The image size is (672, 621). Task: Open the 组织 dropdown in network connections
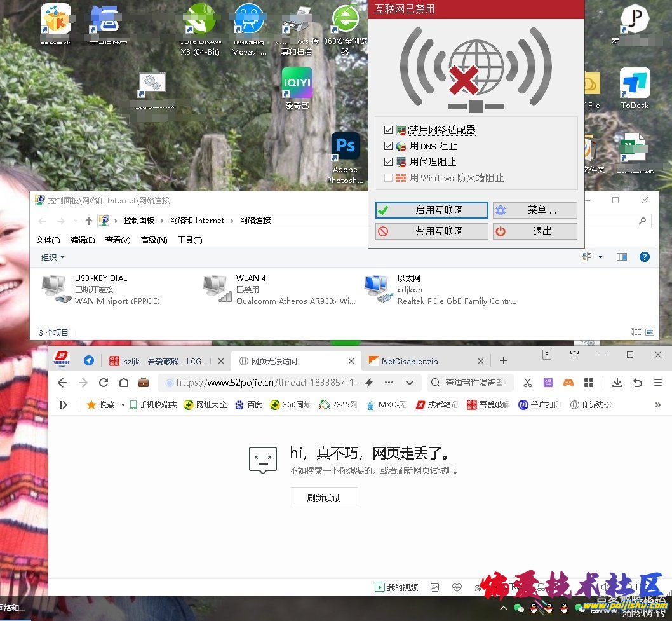[51, 257]
